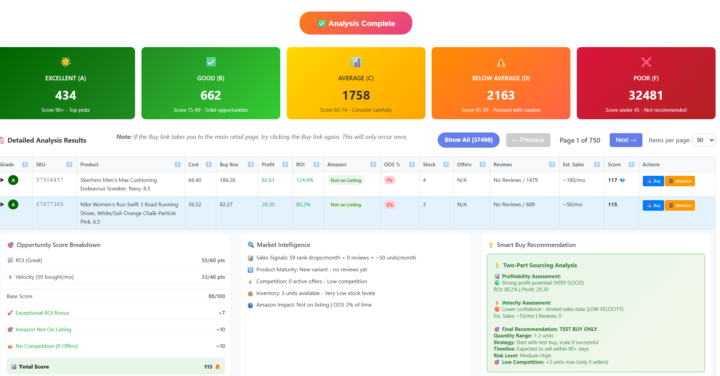Click the Analysis Complete banner

[356, 23]
